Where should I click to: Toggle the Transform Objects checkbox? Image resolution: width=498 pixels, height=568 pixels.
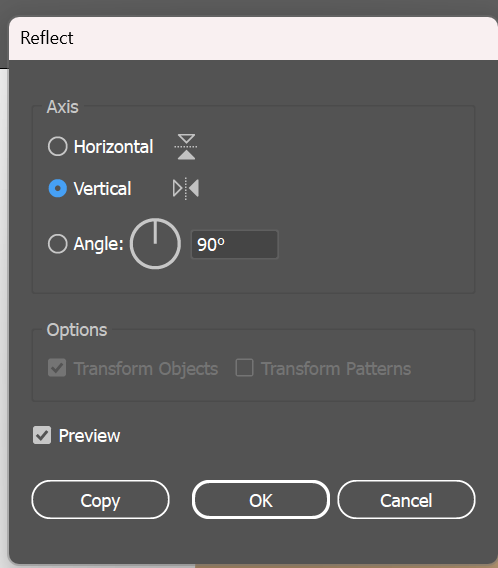coord(57,368)
